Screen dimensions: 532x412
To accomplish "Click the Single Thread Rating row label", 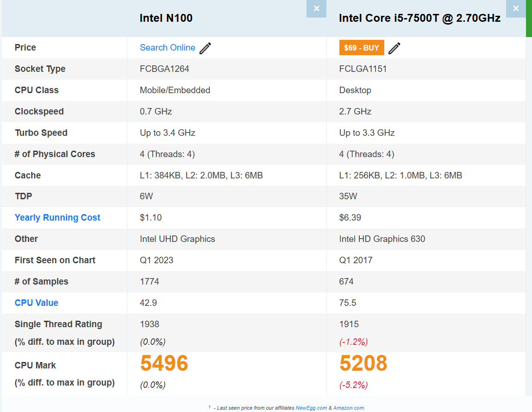I will [58, 324].
